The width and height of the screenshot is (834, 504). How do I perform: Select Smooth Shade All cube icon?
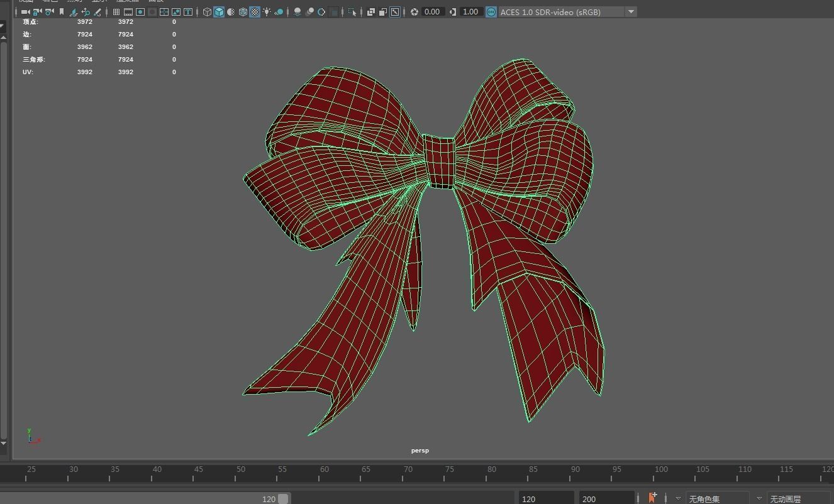pos(219,12)
